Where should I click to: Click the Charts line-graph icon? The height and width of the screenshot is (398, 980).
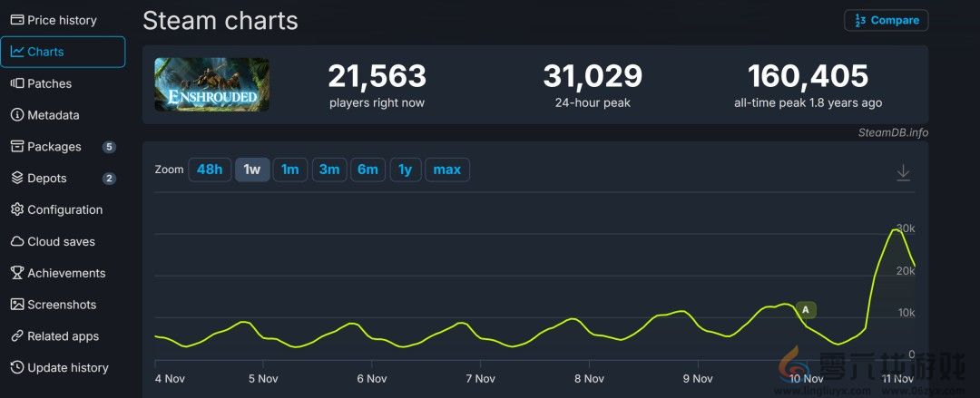(x=17, y=52)
